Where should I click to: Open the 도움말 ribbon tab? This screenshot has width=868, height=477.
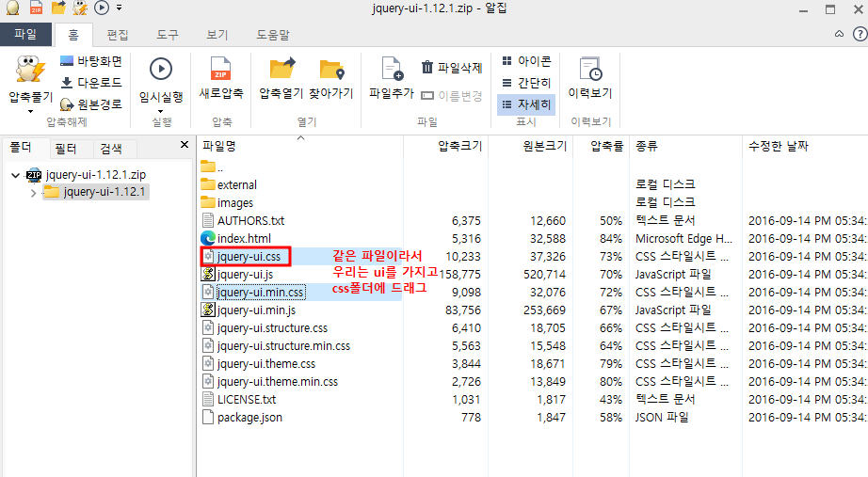point(273,35)
